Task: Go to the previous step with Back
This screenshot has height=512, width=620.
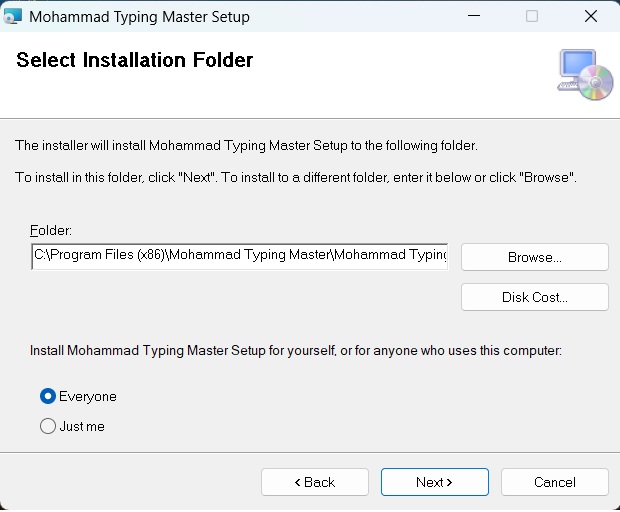Action: (x=315, y=482)
